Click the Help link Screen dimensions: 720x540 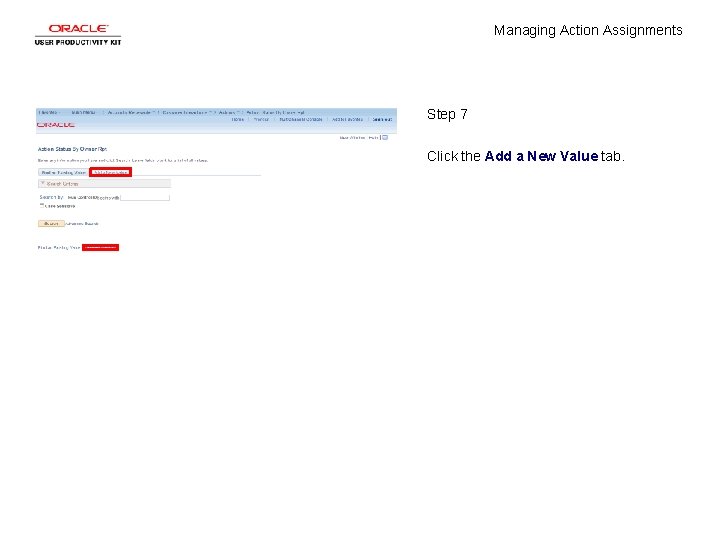click(373, 138)
